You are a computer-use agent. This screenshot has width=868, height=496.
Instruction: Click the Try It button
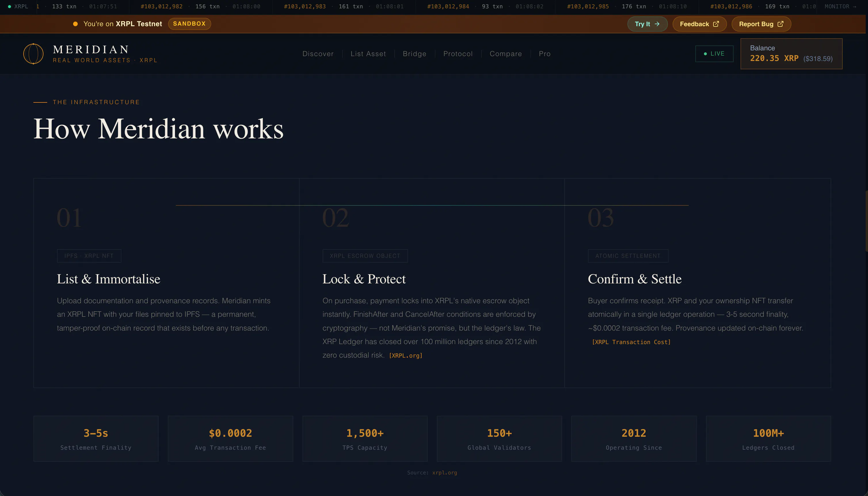[647, 24]
